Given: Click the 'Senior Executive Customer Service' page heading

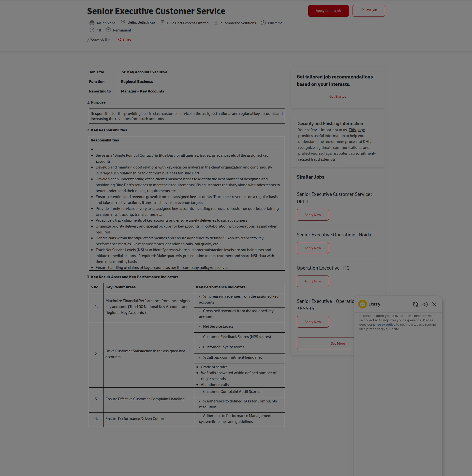Looking at the screenshot, I should pyautogui.click(x=156, y=11).
